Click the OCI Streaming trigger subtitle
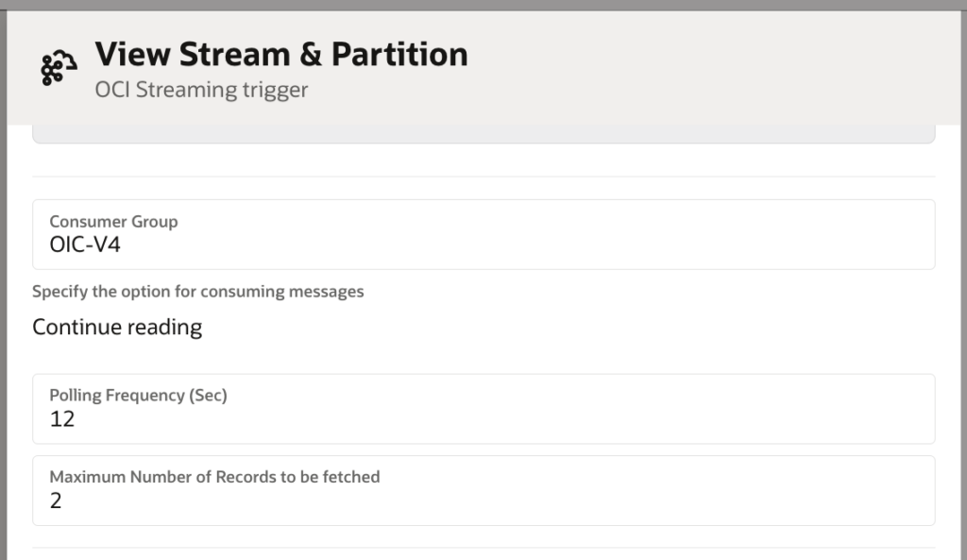The width and height of the screenshot is (967, 560). (x=201, y=91)
